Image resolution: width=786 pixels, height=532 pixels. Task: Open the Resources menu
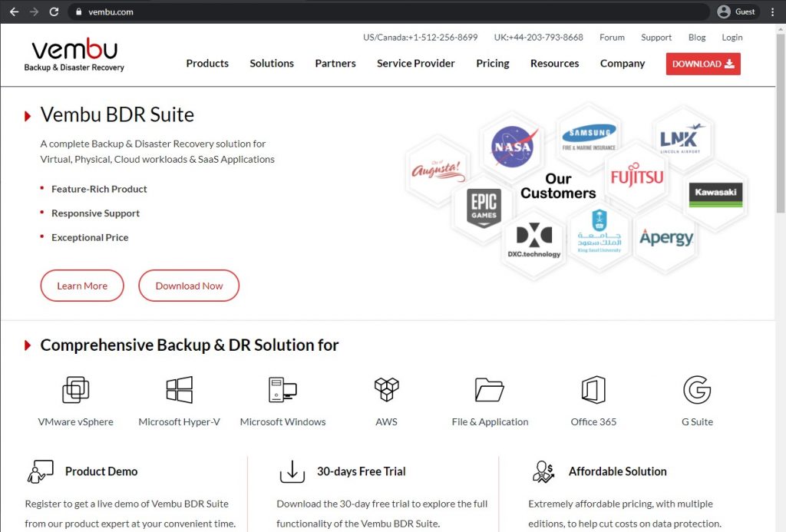[x=554, y=63]
